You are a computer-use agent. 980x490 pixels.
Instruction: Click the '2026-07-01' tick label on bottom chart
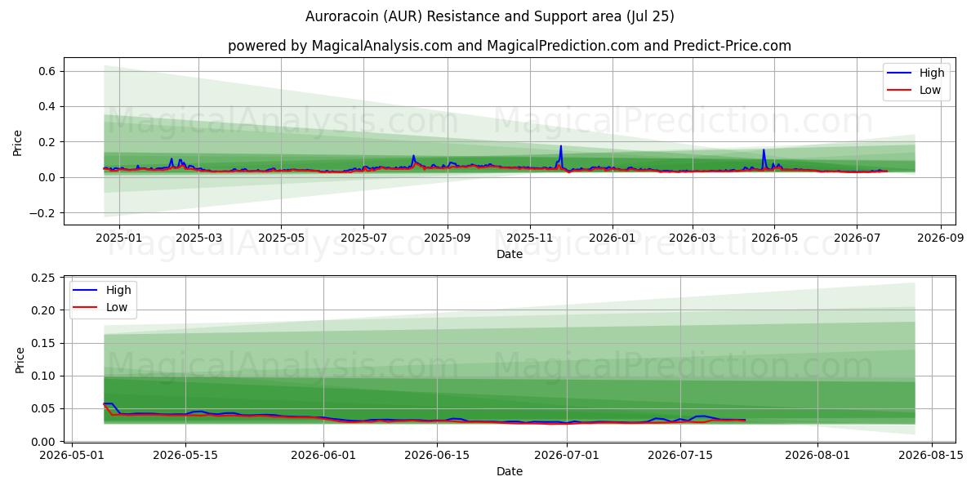[566, 457]
